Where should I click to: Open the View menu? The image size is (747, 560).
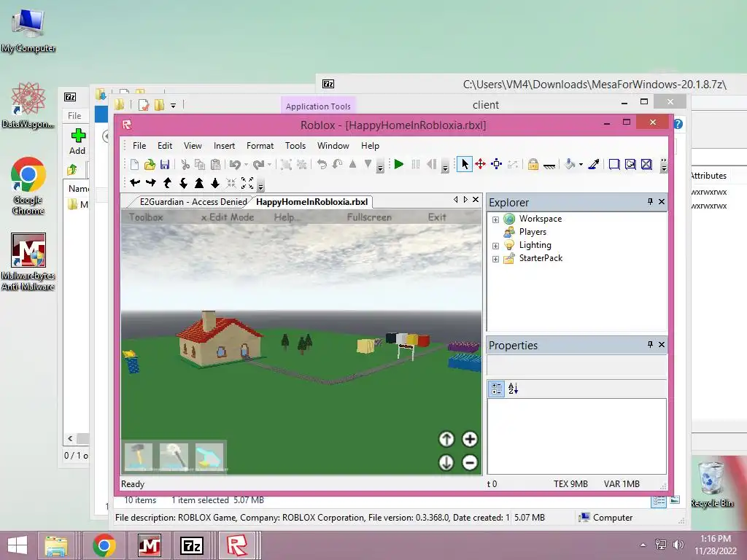pyautogui.click(x=193, y=146)
